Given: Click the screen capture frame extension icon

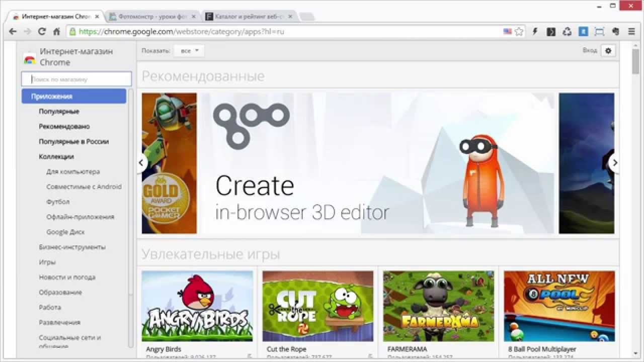Looking at the screenshot, I should click(599, 31).
